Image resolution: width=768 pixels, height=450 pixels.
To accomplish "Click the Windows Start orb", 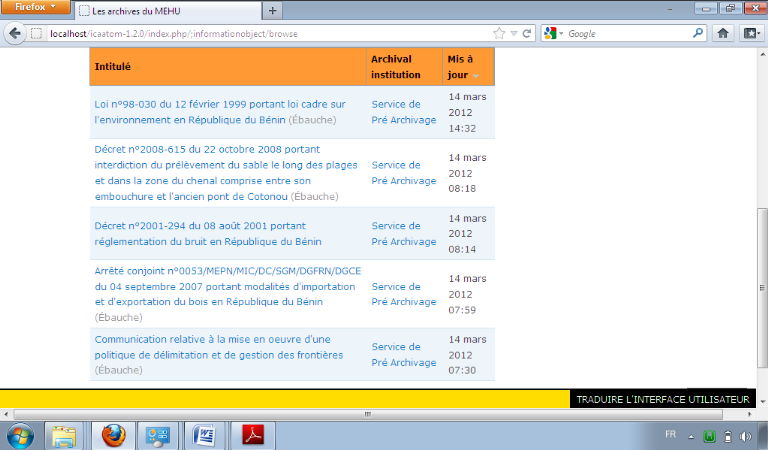I will point(20,435).
